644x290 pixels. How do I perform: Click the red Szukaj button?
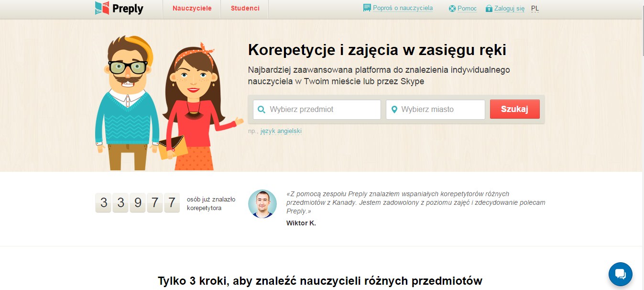(x=515, y=109)
